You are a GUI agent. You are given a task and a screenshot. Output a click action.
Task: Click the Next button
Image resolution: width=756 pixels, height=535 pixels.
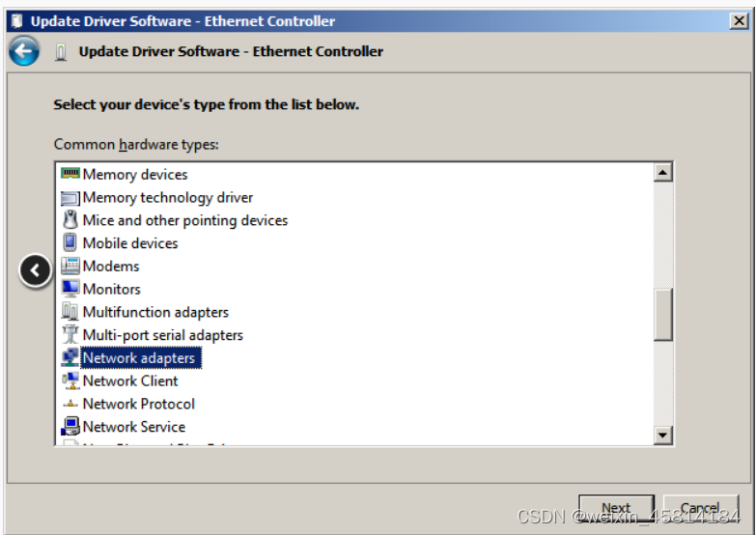coord(616,508)
